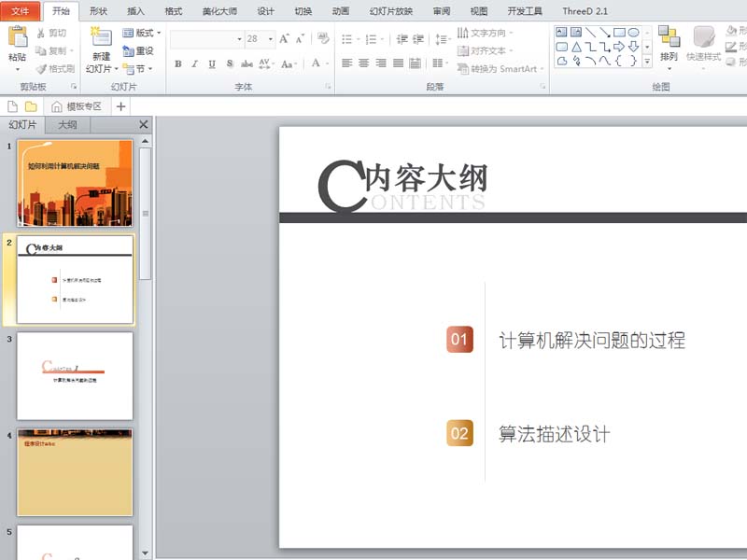Viewport: 747px width, 560px height.
Task: Switch to the Outline (大纲) pane tab
Action: point(67,125)
